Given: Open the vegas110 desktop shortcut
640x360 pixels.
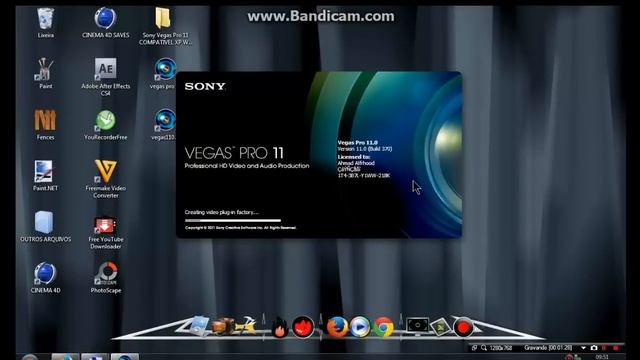Looking at the screenshot, I should (x=164, y=124).
